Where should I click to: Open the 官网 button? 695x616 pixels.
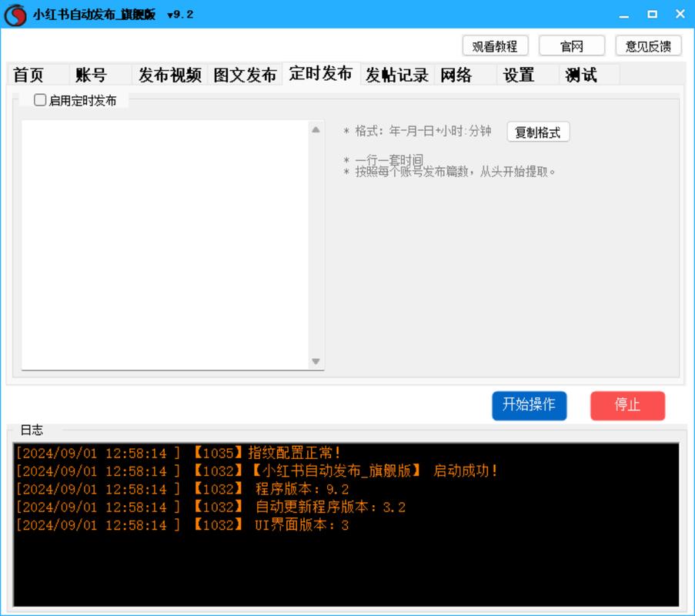pyautogui.click(x=571, y=46)
